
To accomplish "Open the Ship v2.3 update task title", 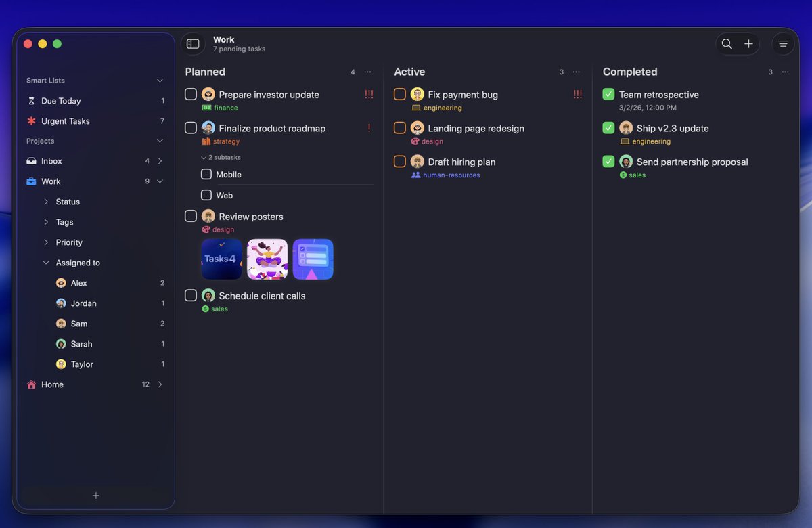I will pyautogui.click(x=673, y=128).
